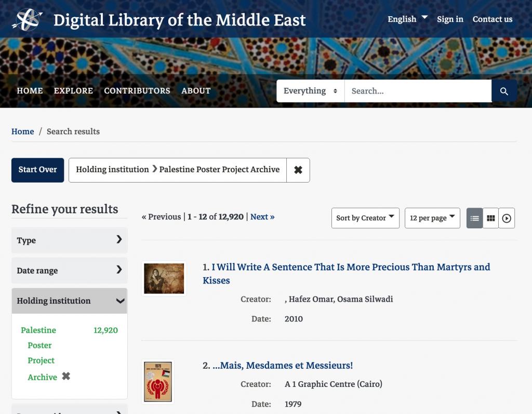The width and height of the screenshot is (532, 414).
Task: Click in the Search text field
Action: (x=418, y=91)
